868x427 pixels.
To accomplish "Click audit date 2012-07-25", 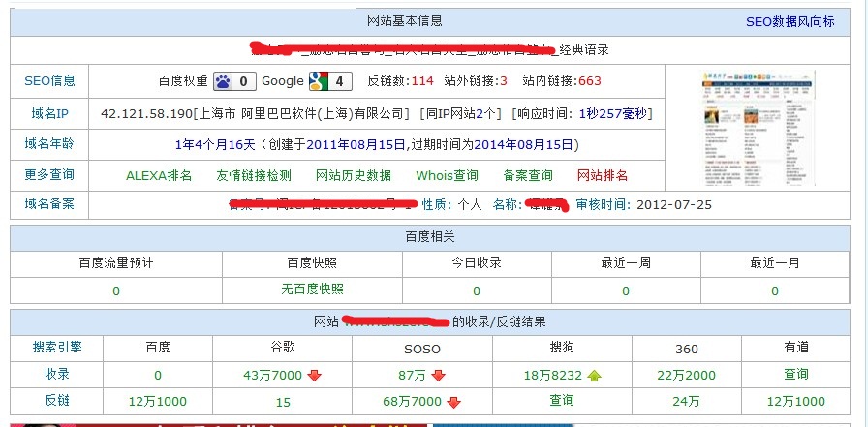I will click(x=674, y=205).
